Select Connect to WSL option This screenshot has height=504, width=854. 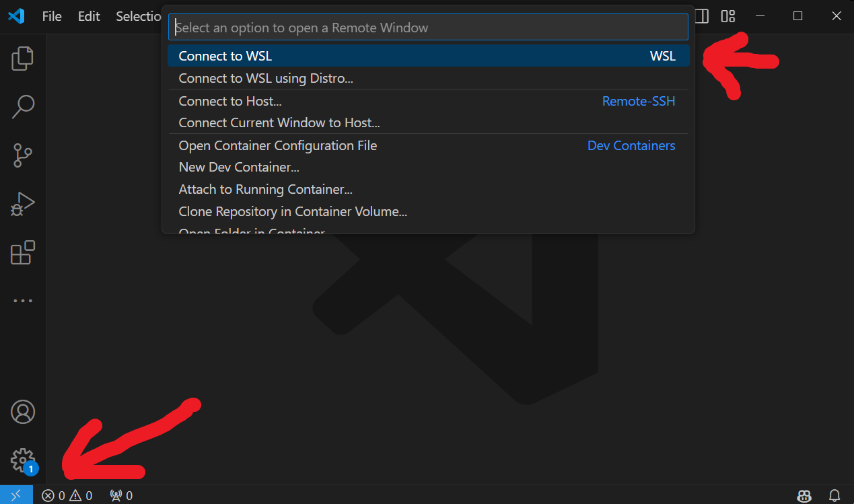[225, 56]
